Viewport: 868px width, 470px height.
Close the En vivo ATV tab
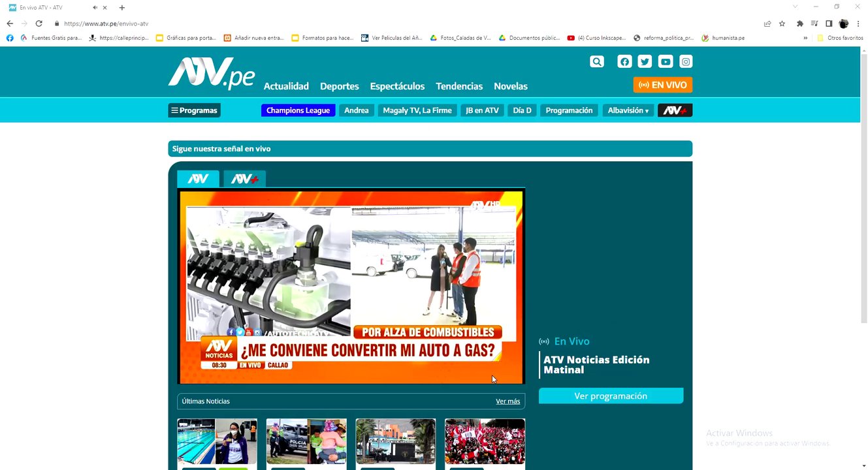[x=105, y=8]
